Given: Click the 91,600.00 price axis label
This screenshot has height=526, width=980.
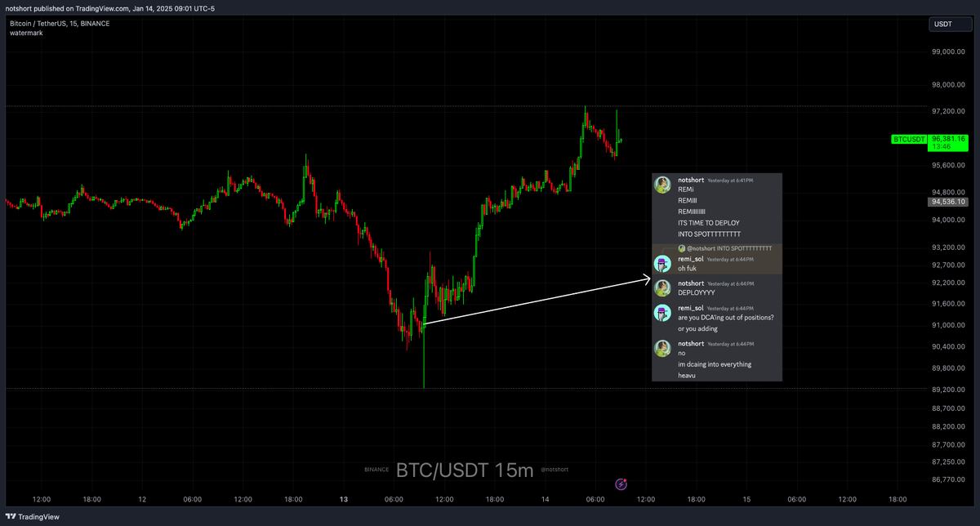Looking at the screenshot, I should pyautogui.click(x=948, y=304).
